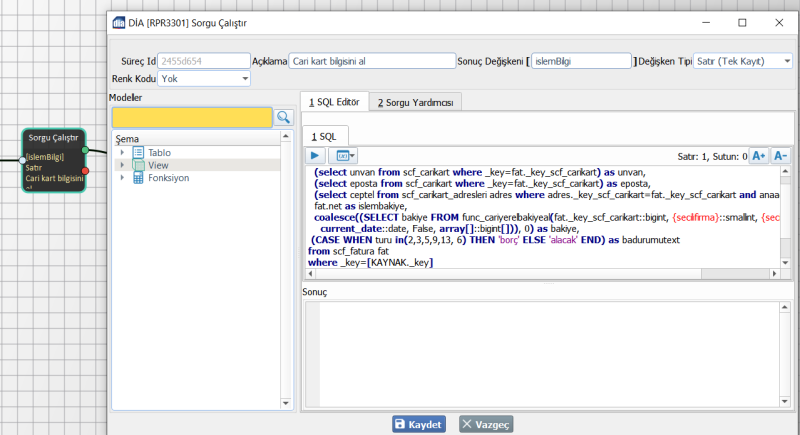The image size is (800, 435).
Task: Expand the Fonksiyon tree node
Action: (122, 178)
